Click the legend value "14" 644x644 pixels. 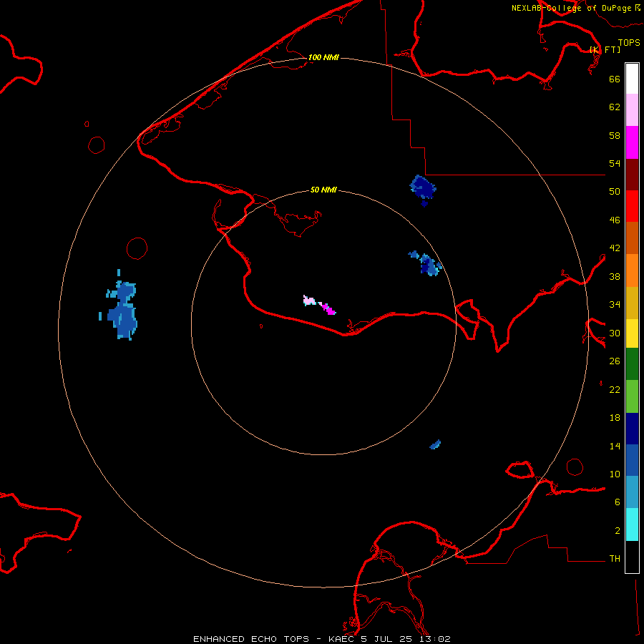click(x=615, y=446)
